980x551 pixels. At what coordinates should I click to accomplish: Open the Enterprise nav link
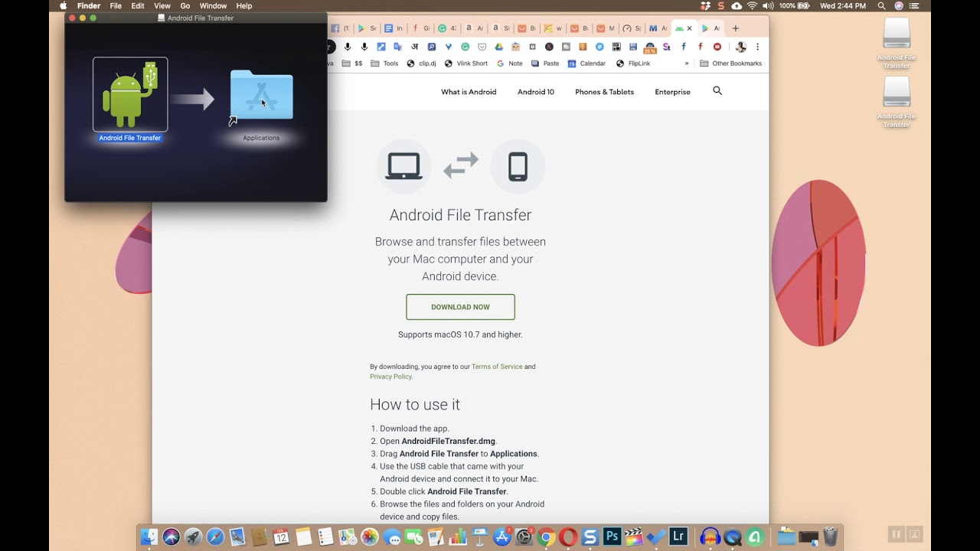[x=672, y=92]
